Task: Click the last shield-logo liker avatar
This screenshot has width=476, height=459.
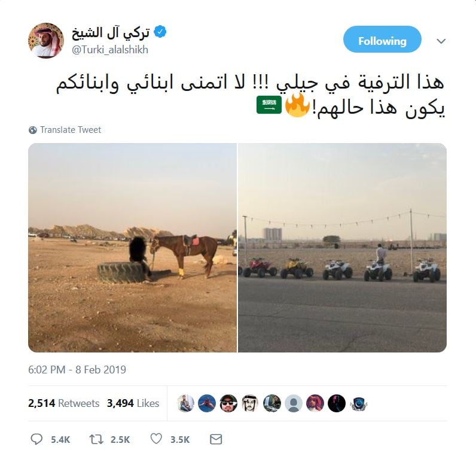Action: 359,403
